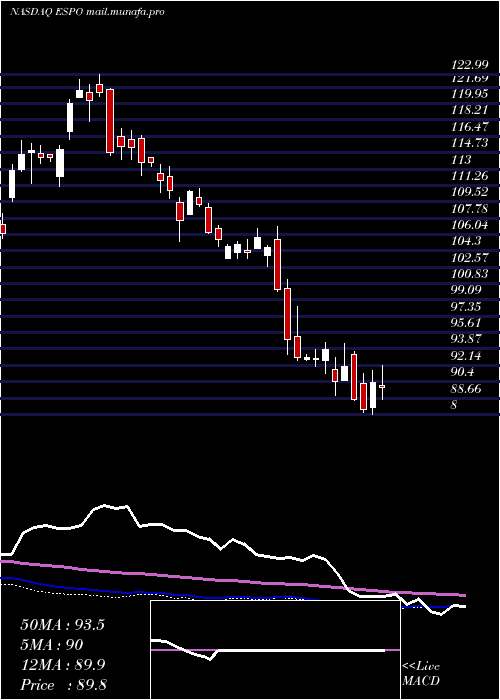Click the 122.99 price axis label
The image size is (500, 700).
coord(470,65)
